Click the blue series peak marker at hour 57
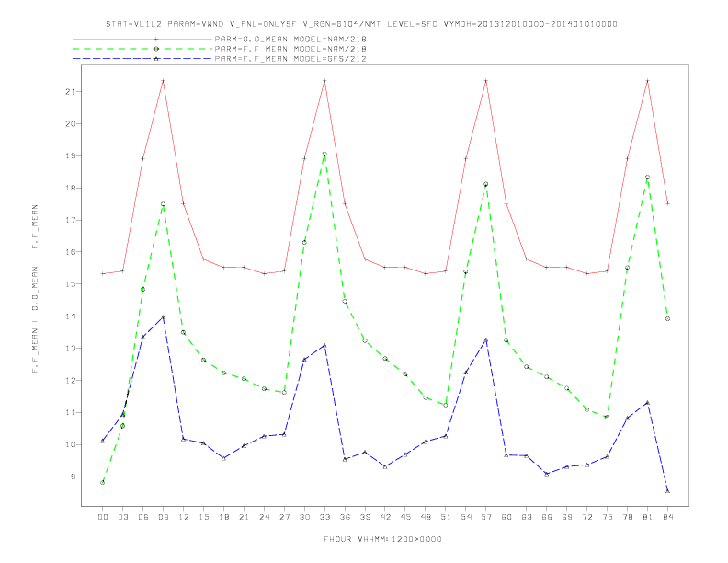 click(x=486, y=340)
